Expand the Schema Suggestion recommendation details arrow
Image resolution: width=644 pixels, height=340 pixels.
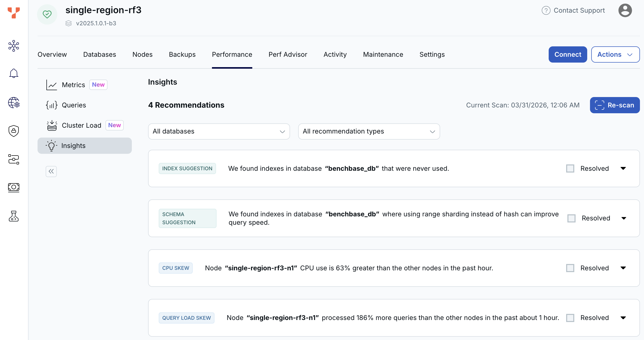[x=624, y=218]
